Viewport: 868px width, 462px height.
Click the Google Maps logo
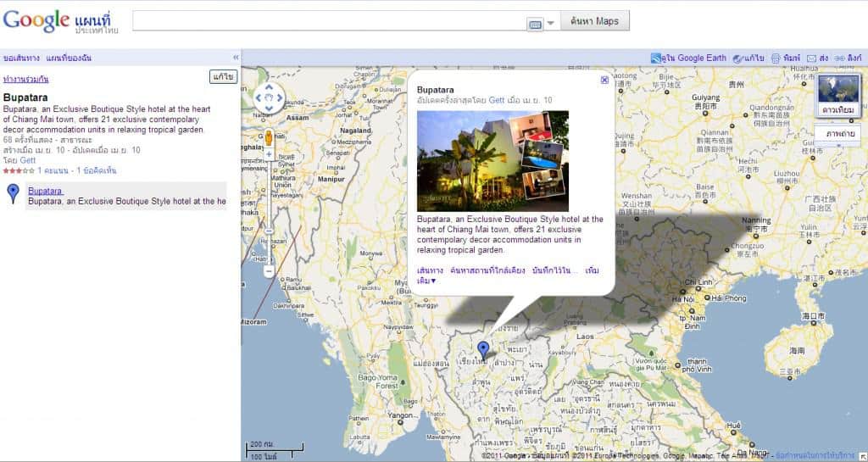60,21
